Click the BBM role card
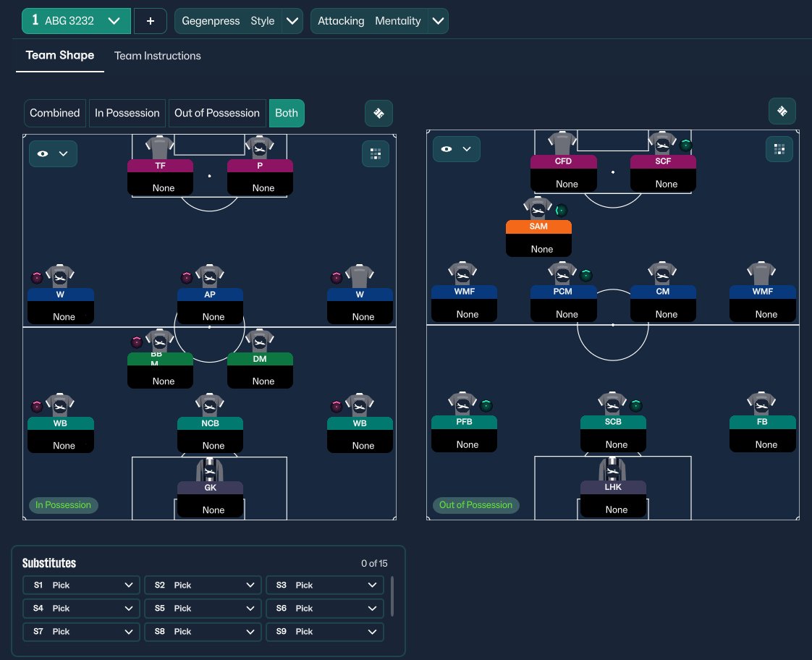The width and height of the screenshot is (812, 660). [160, 370]
